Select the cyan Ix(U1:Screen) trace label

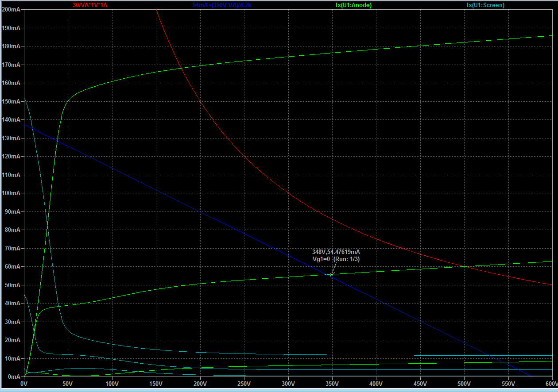[x=485, y=5]
